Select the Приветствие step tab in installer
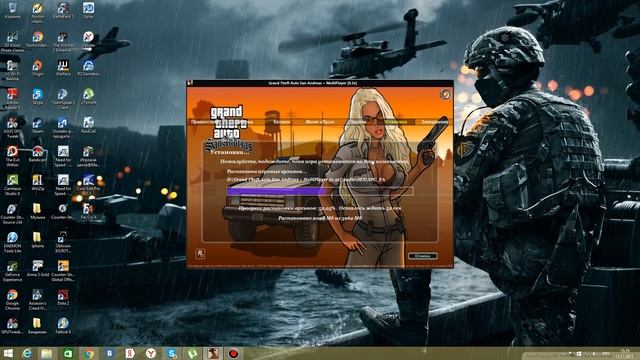The width and height of the screenshot is (640, 360). [203, 122]
